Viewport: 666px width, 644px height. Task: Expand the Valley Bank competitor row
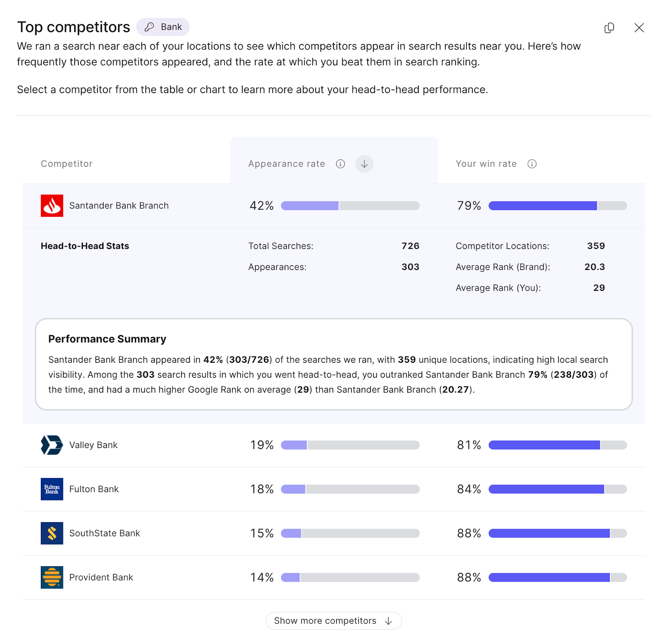pyautogui.click(x=93, y=445)
